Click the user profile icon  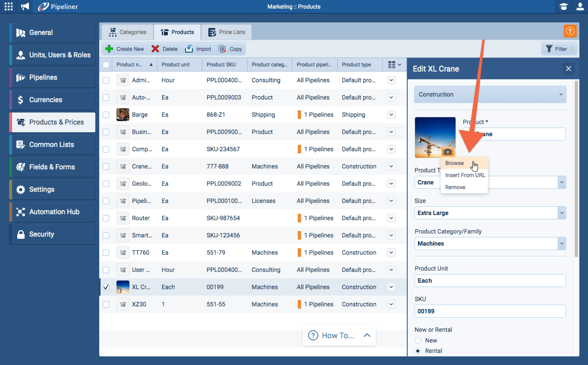tap(579, 6)
